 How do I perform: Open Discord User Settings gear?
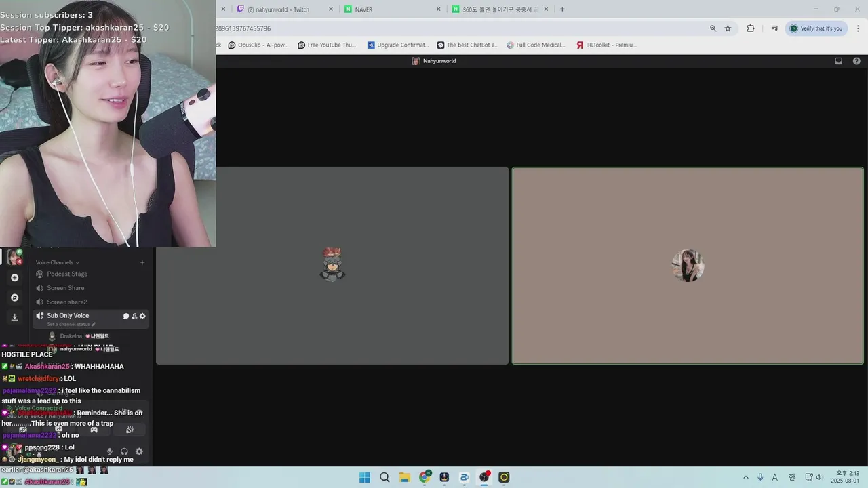coord(139,451)
